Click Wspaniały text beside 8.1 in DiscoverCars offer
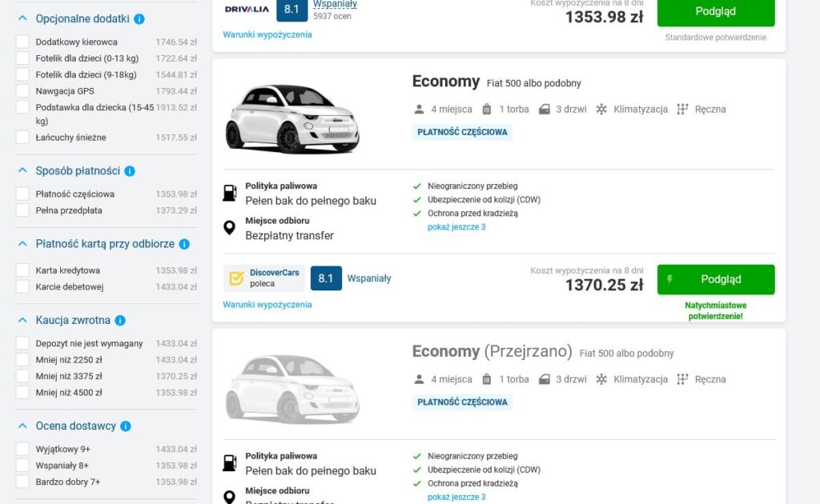Image resolution: width=820 pixels, height=504 pixels. click(x=369, y=278)
